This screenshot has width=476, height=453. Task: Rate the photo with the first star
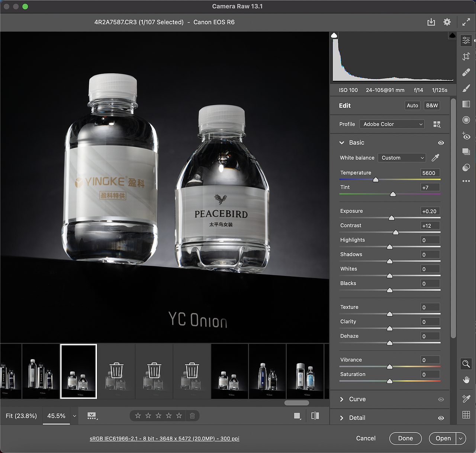pos(138,416)
